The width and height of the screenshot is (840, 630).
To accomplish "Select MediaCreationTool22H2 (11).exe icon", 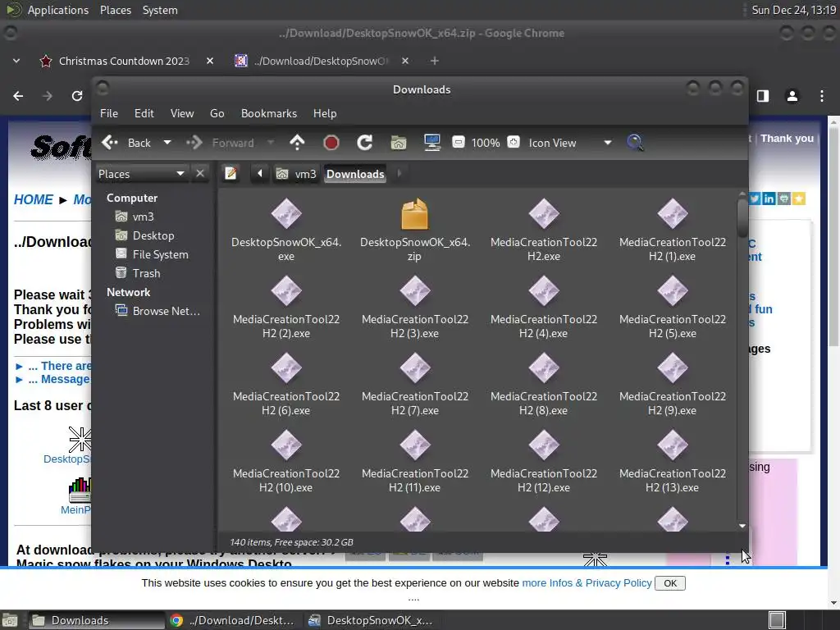I will click(414, 445).
